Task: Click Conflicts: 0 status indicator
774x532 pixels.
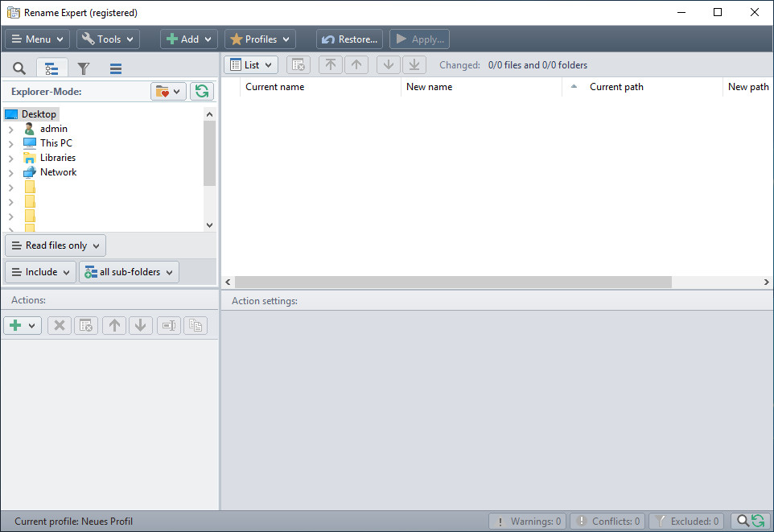Action: [x=607, y=521]
